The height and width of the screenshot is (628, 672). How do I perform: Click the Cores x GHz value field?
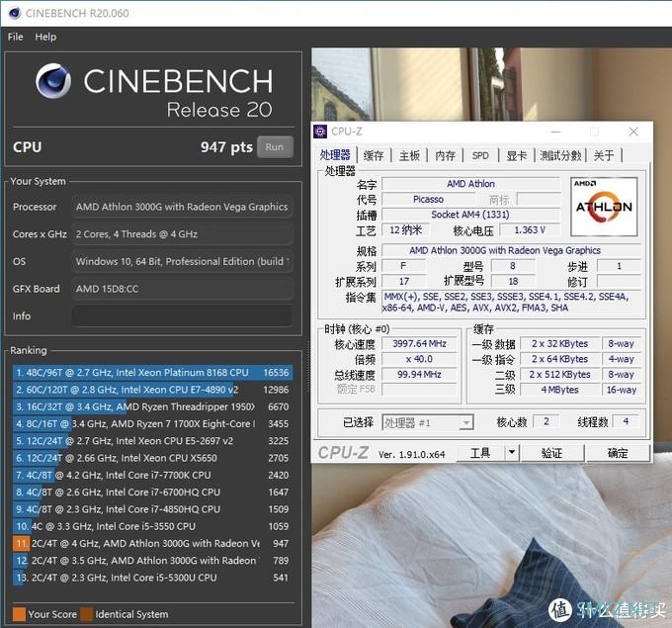182,234
